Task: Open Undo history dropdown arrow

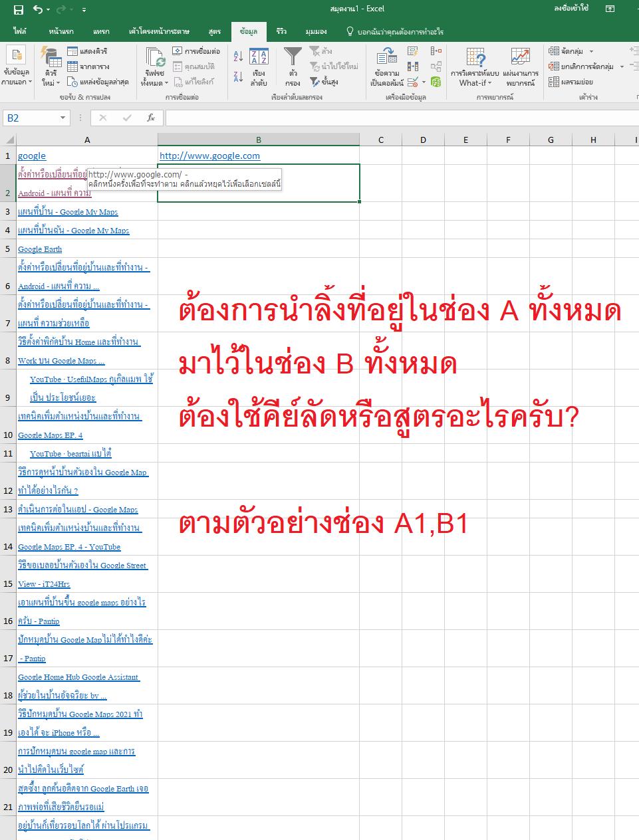Action: click(x=49, y=10)
